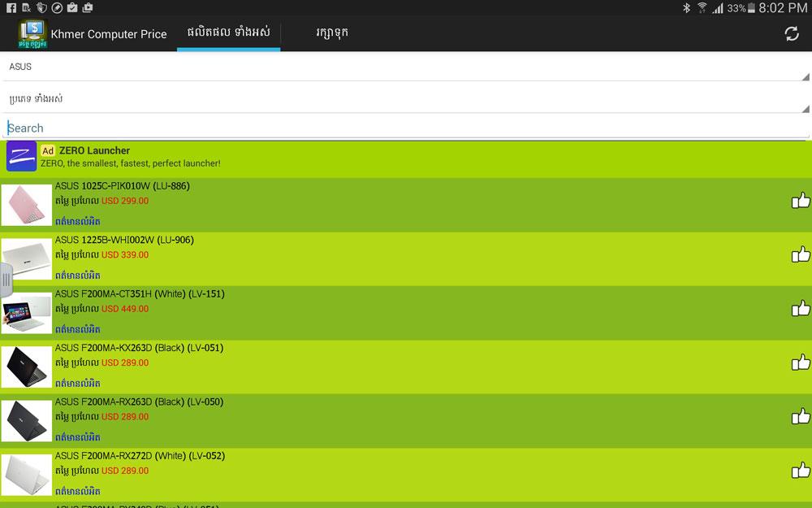Tap the 8:02 PM clock
Viewport: 812px width, 508px height.
(783, 8)
